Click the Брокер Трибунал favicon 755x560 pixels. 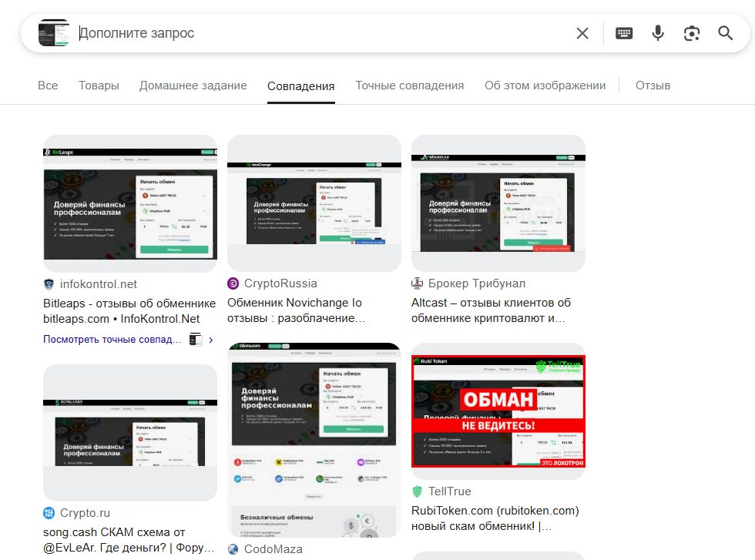[417, 283]
